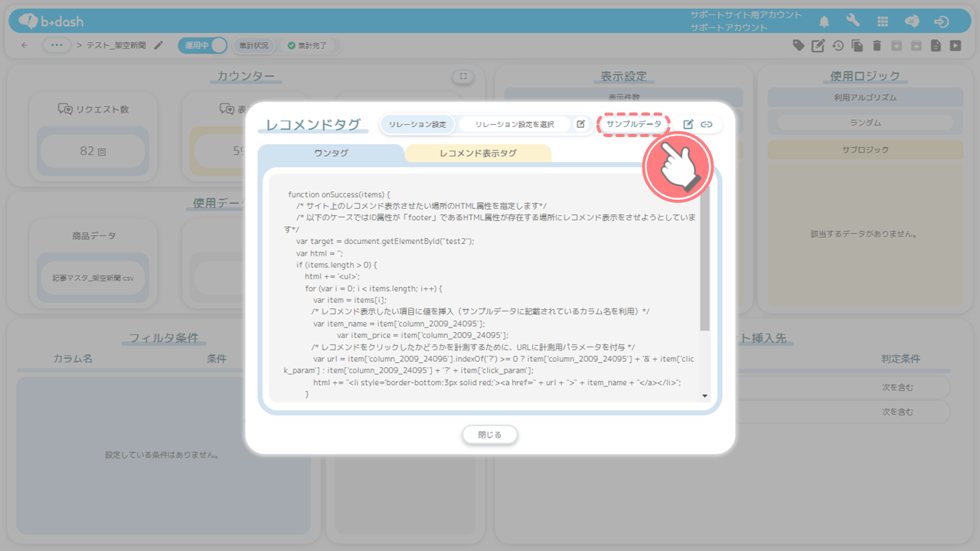
Task: Click the tag icon in toolbar
Action: click(799, 45)
